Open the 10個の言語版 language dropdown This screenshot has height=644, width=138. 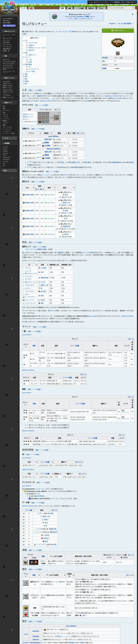click(x=126, y=24)
